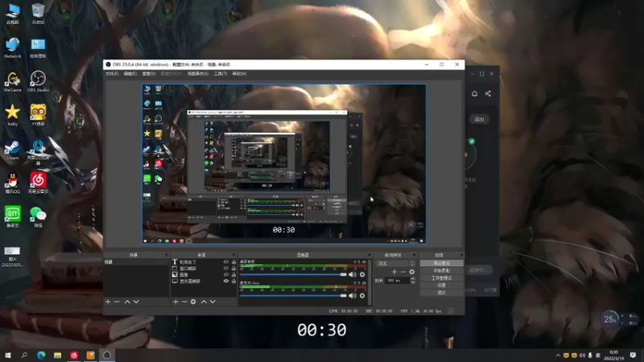Click the settings button in the controls panel

click(x=441, y=286)
